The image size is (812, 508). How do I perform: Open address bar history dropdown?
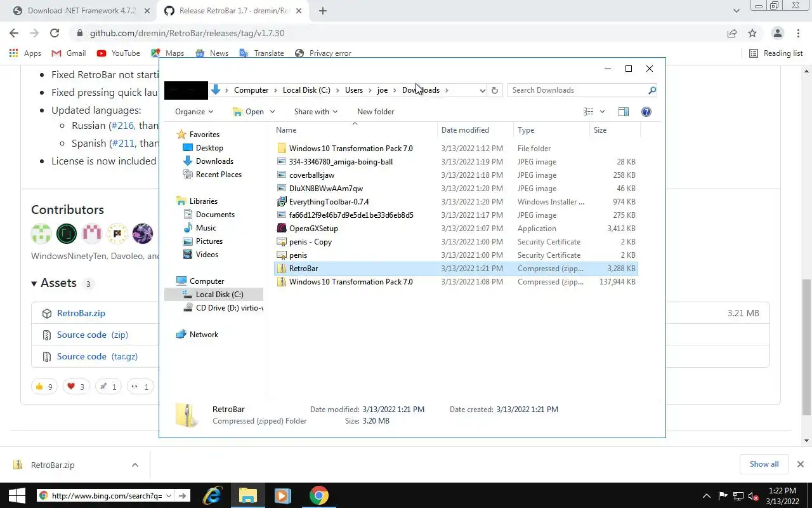[482, 90]
